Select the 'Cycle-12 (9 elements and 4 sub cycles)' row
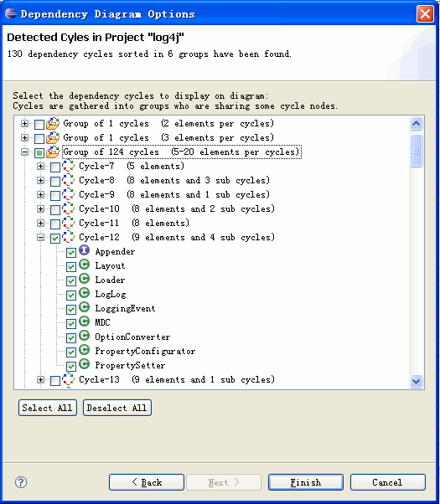Viewport: 440px width, 504px height. (x=177, y=237)
